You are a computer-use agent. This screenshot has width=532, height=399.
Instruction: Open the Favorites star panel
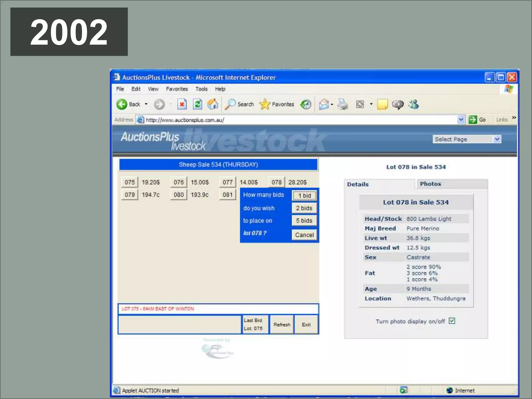[265, 104]
